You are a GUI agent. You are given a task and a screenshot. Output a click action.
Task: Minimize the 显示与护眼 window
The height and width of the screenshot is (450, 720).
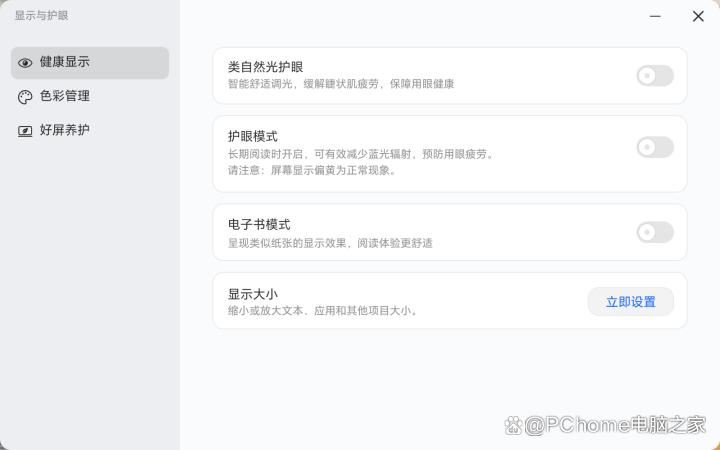(655, 16)
